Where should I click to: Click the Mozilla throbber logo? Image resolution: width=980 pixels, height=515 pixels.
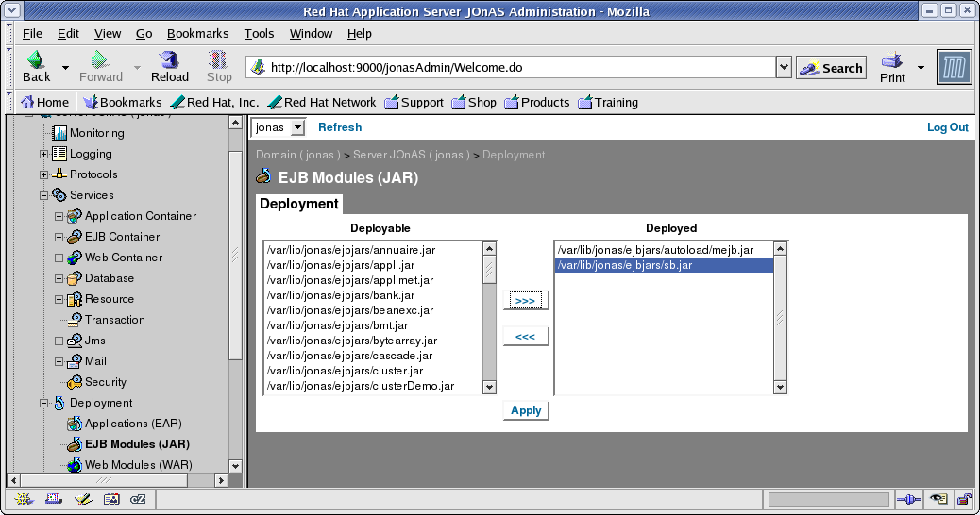tap(955, 67)
